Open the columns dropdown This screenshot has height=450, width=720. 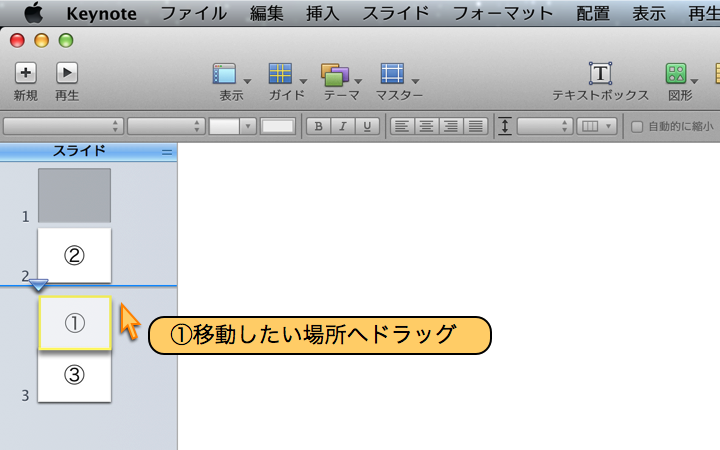[596, 126]
